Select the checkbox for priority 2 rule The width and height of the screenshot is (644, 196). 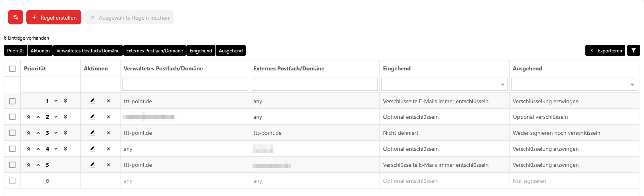pos(12,117)
